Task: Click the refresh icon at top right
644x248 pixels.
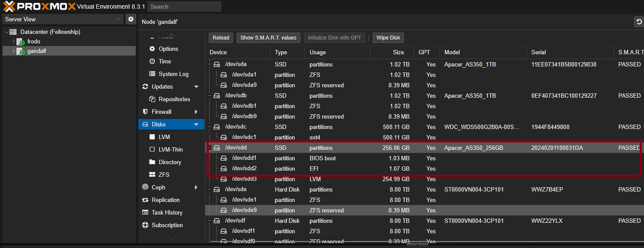Action: (639, 22)
